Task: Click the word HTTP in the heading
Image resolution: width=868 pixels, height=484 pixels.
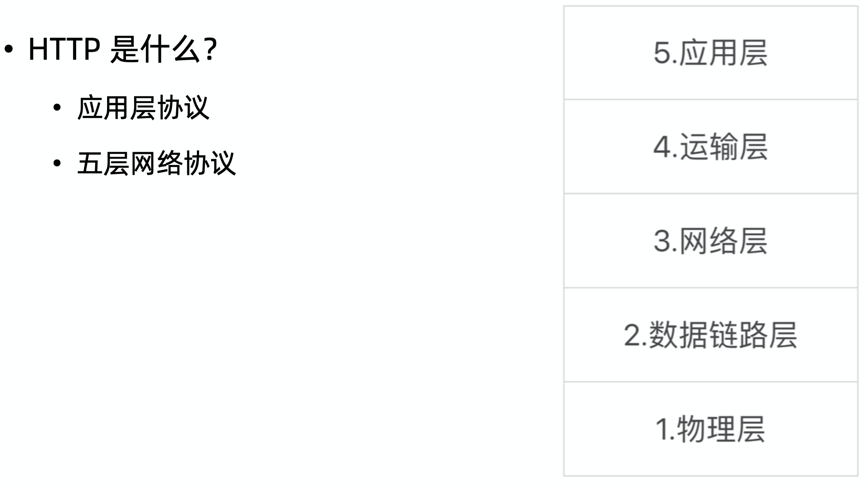Action: coord(64,49)
